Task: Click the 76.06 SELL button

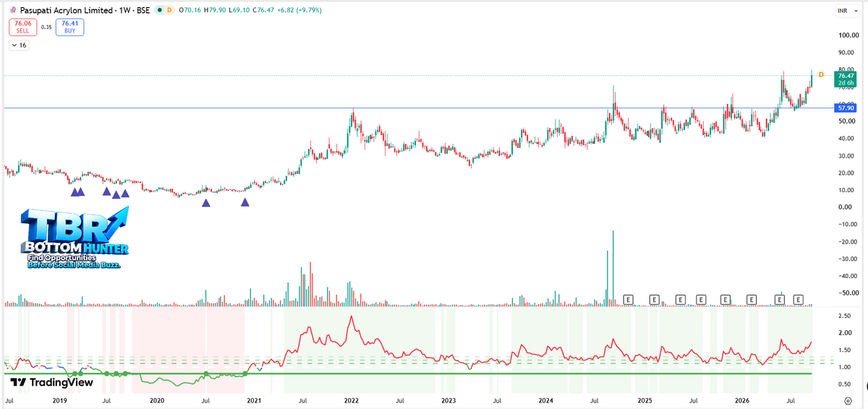Action: tap(22, 27)
